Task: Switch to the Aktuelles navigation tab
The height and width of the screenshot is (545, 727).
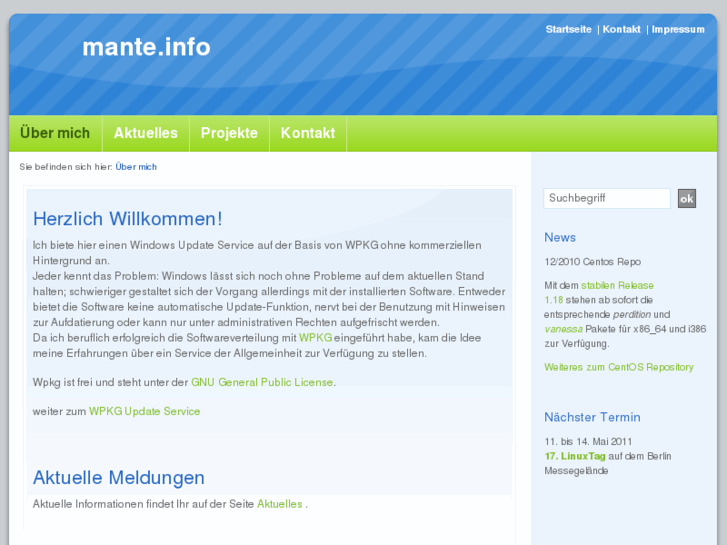Action: 146,133
